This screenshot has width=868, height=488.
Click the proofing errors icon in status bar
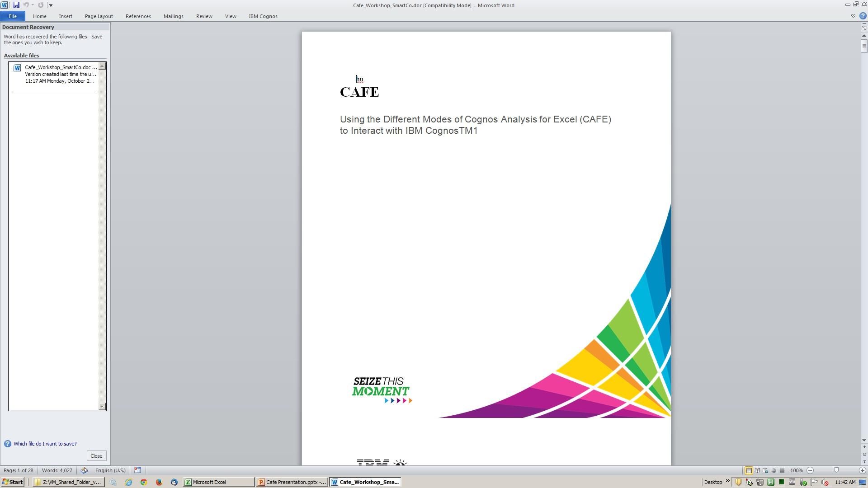[84, 470]
